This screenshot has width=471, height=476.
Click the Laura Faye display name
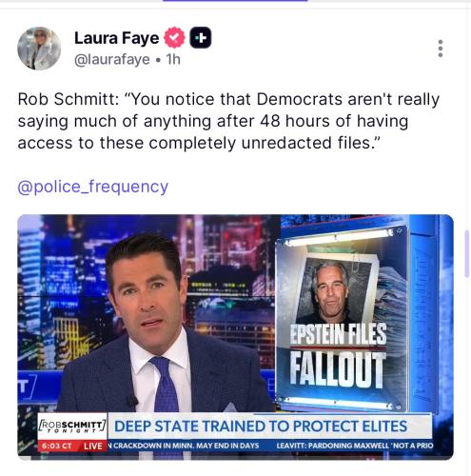coord(116,38)
